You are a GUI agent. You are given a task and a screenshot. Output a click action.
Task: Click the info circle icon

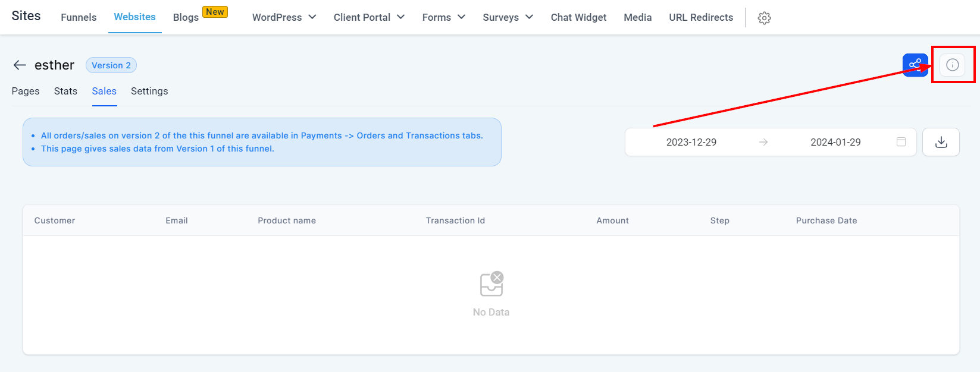coord(953,65)
